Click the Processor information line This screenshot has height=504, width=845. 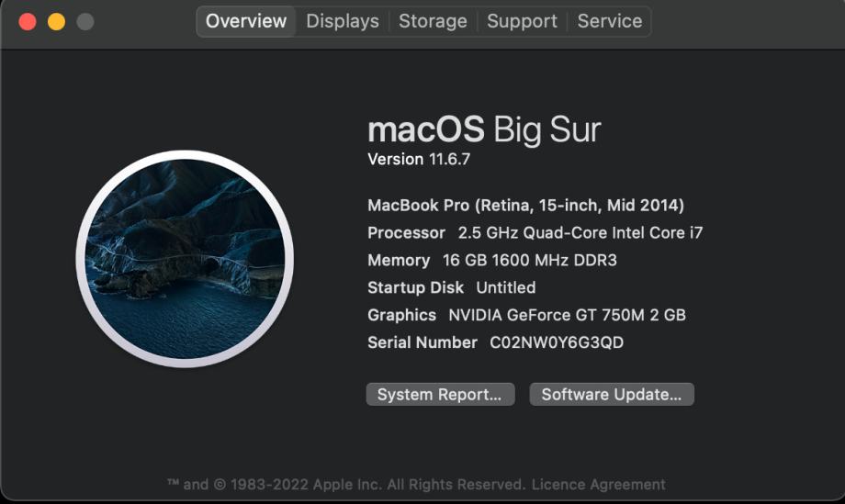535,233
